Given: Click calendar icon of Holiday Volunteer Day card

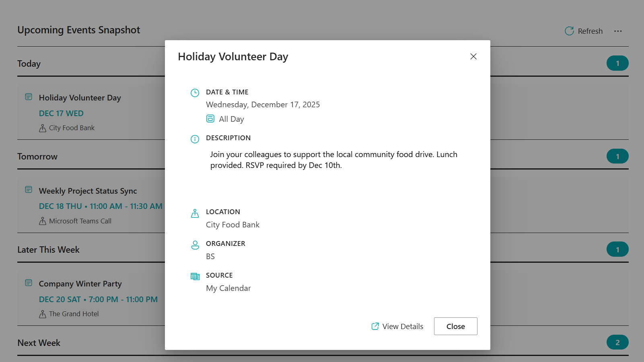Looking at the screenshot, I should [x=29, y=97].
